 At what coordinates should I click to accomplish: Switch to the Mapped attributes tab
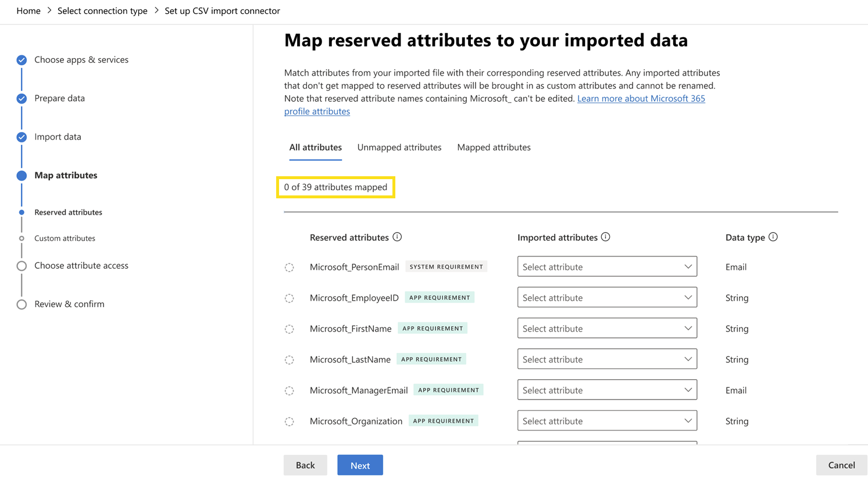coord(493,147)
